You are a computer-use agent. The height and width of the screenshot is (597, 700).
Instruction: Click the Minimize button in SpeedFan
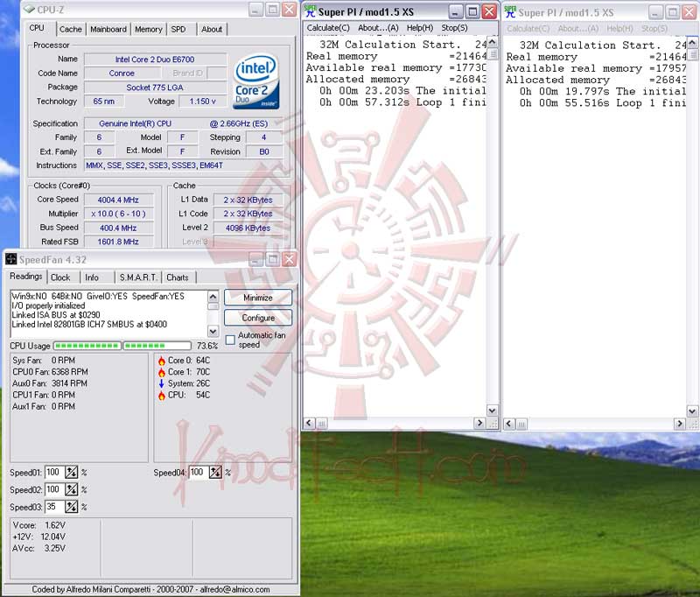[x=258, y=298]
